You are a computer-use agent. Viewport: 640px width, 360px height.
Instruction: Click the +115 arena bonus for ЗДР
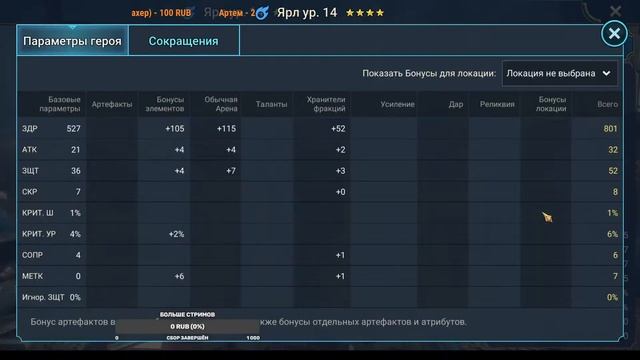pyautogui.click(x=227, y=129)
